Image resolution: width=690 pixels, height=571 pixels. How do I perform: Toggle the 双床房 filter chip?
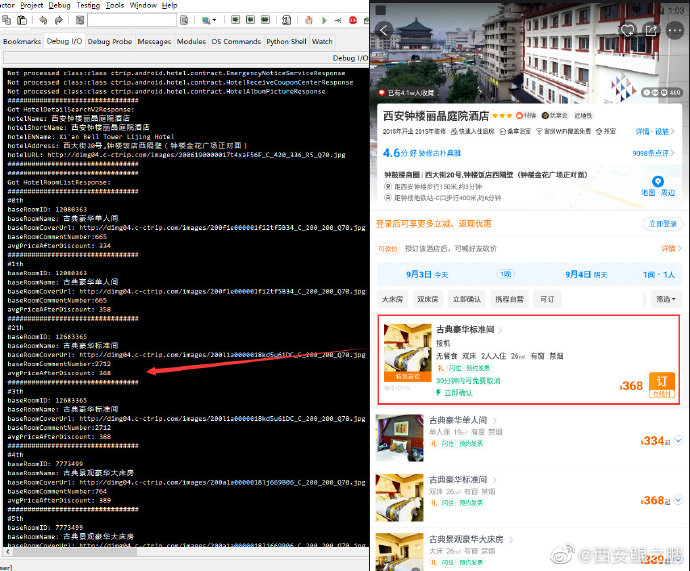coord(427,299)
